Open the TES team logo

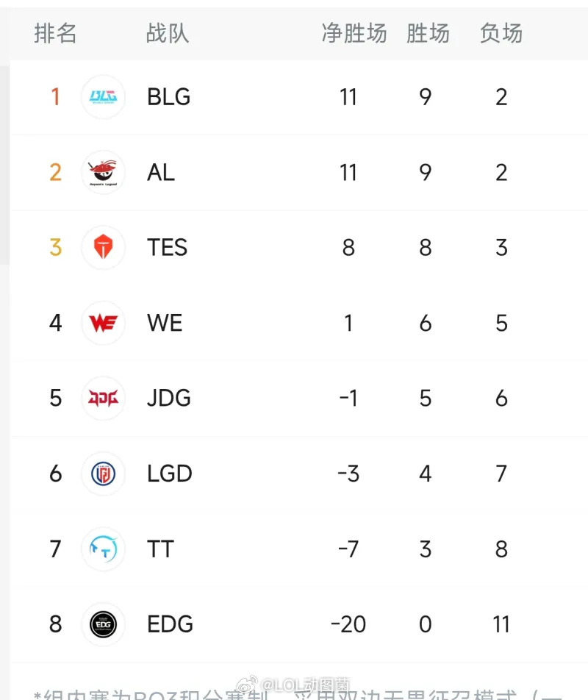[103, 247]
